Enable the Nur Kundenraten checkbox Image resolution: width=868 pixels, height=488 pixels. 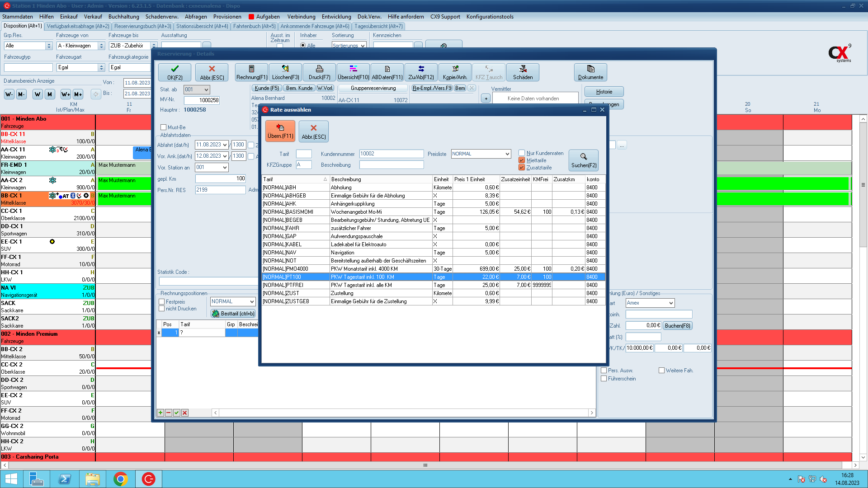click(522, 153)
